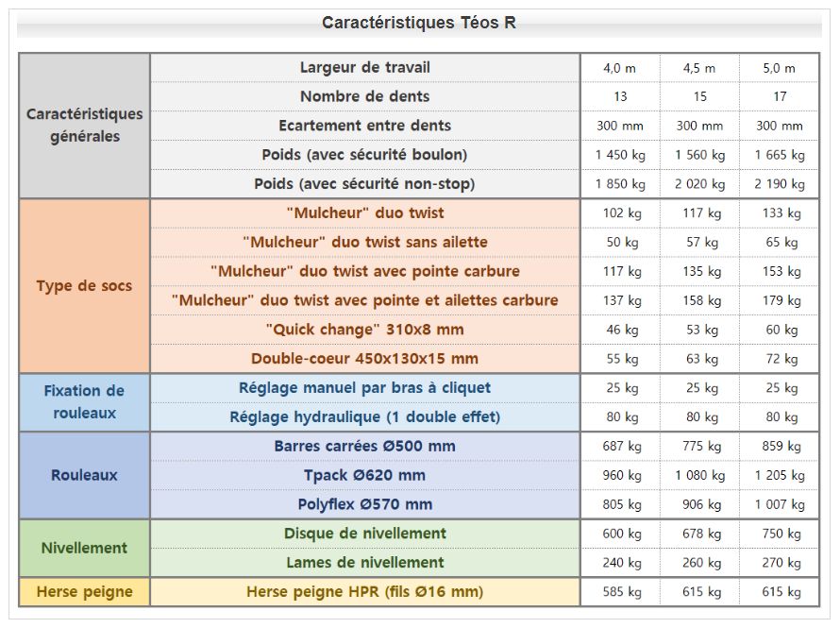This screenshot has width=840, height=628.
Task: Click the Ecartement entre dents row label
Action: point(365,126)
